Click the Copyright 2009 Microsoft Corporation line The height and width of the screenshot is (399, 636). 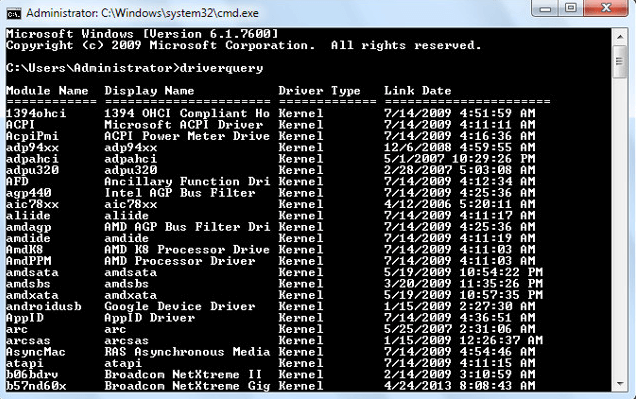click(x=244, y=45)
